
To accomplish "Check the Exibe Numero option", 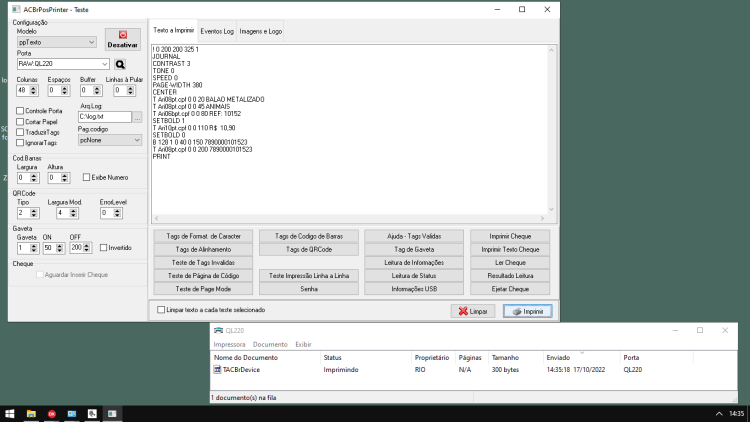I will coord(87,178).
